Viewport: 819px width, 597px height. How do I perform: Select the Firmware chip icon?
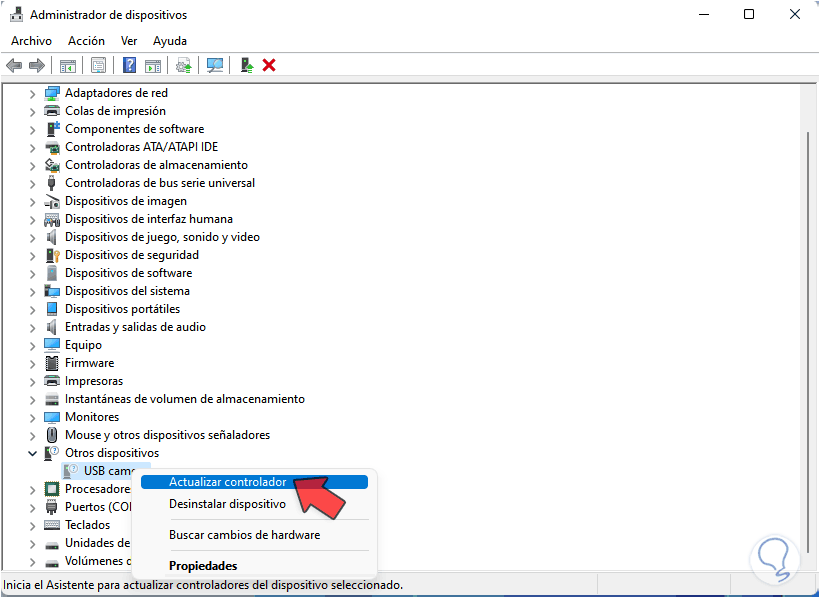(x=52, y=363)
